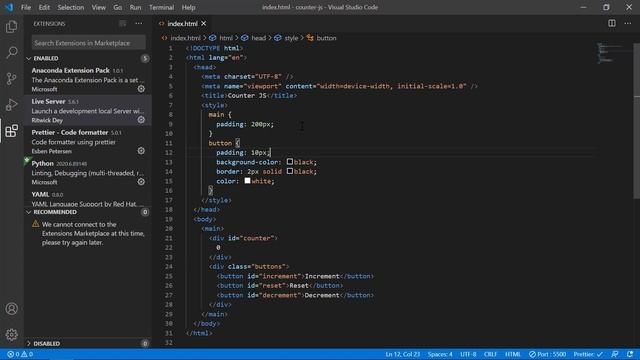Open the Edit menu
Screen dimensions: 640x360
click(x=44, y=7)
